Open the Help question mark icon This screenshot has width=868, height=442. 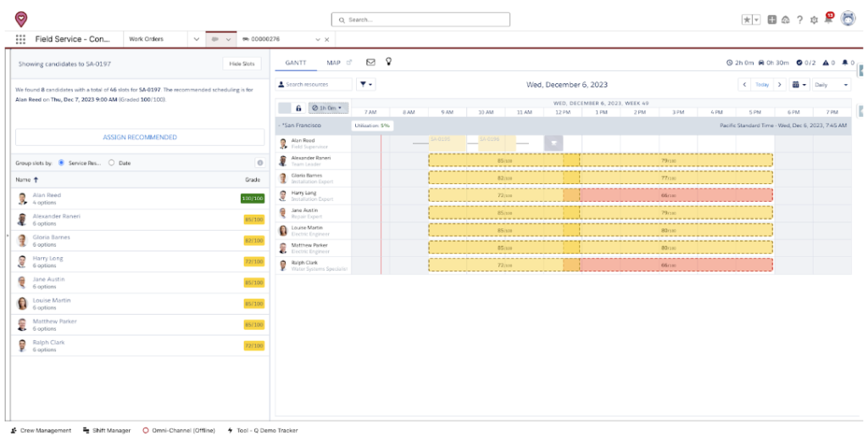click(x=799, y=20)
